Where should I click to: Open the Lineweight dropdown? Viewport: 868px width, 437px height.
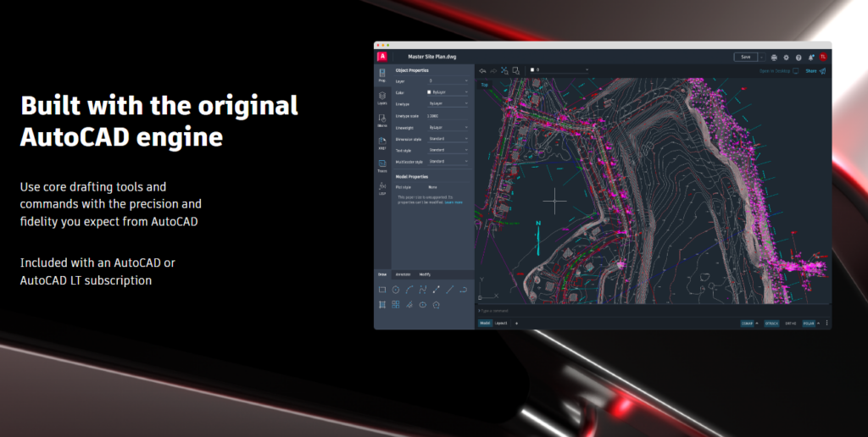[x=448, y=127]
